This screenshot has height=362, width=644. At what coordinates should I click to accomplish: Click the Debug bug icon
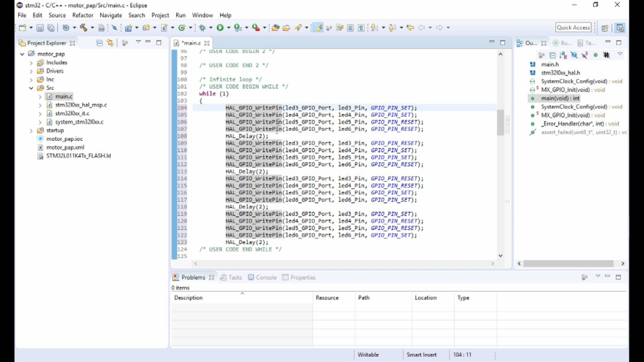(x=202, y=28)
